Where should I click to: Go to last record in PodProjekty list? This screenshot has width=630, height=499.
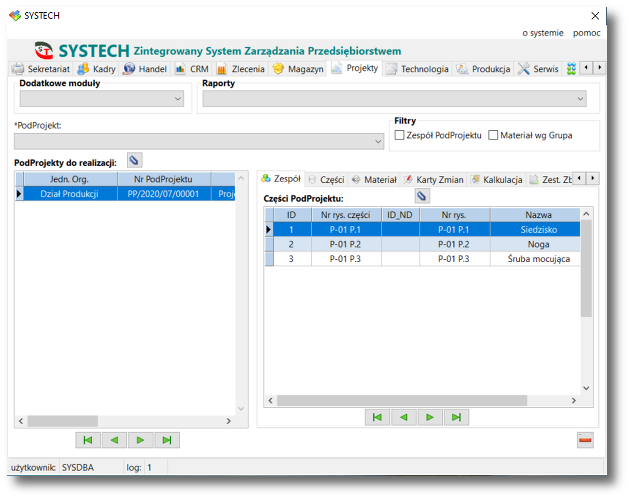(x=167, y=440)
